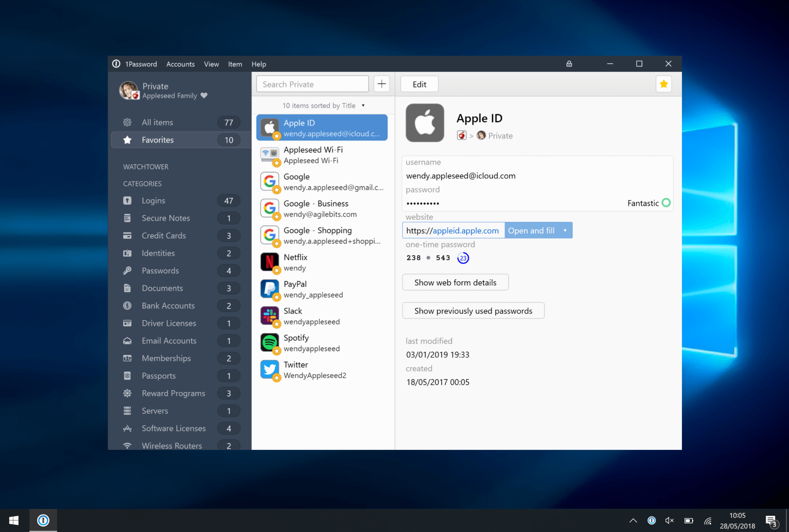Open the Help menu

click(x=259, y=64)
